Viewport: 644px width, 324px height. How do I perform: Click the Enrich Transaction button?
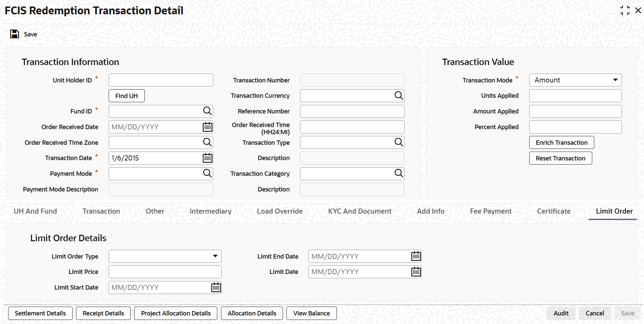coord(562,142)
